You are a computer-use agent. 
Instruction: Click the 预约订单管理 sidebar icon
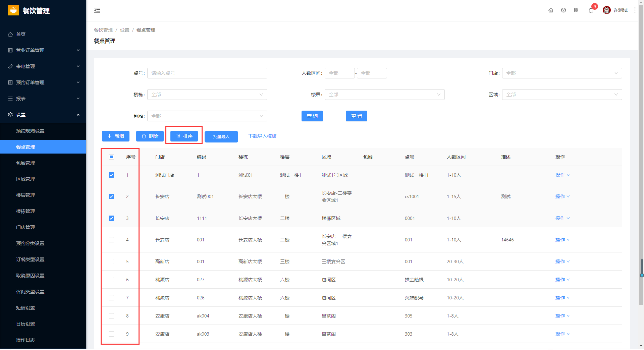point(10,82)
